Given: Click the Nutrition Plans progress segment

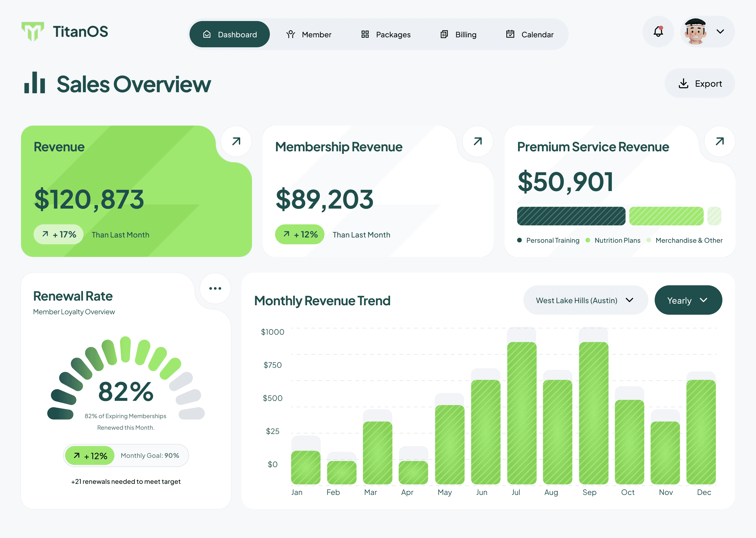Looking at the screenshot, I should [x=666, y=216].
